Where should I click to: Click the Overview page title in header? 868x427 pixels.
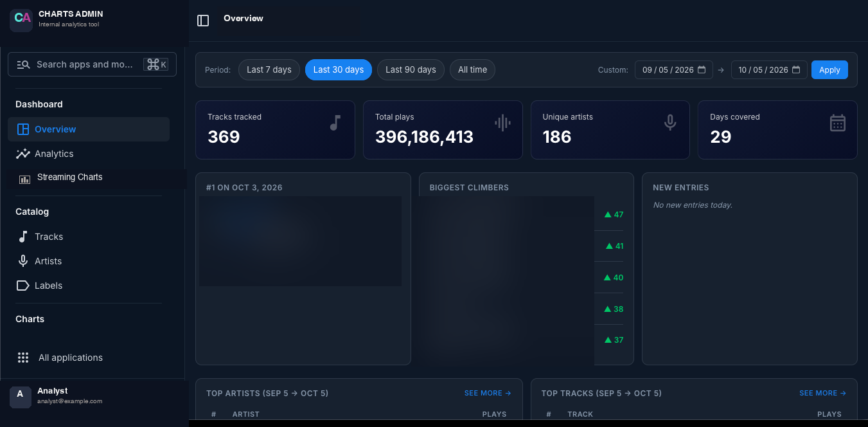coord(244,19)
